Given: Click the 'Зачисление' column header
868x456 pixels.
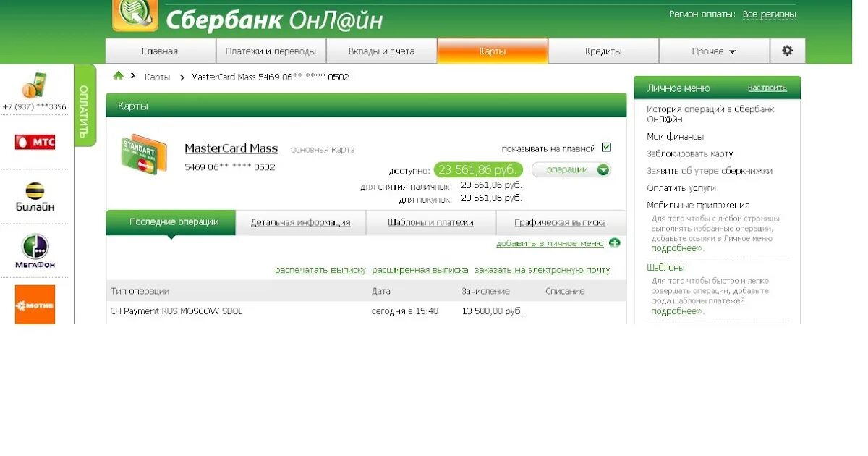Looking at the screenshot, I should (485, 291).
